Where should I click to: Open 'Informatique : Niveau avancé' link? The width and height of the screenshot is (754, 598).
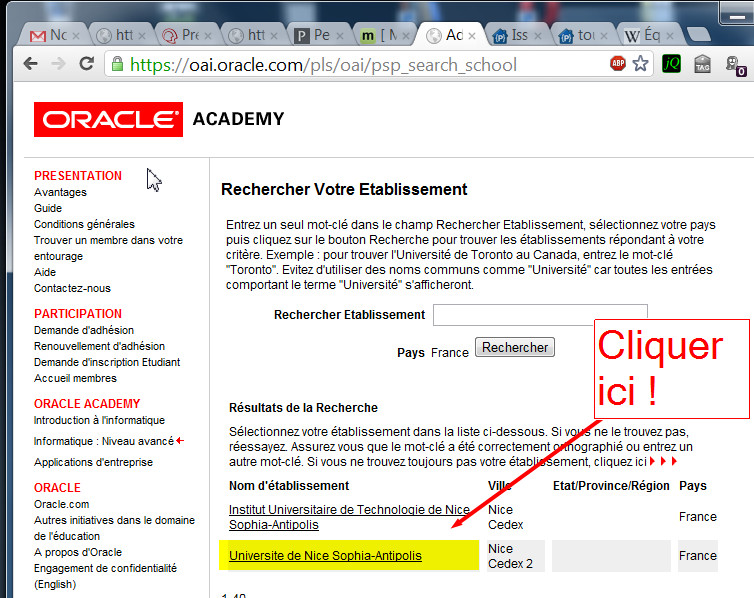[103, 441]
